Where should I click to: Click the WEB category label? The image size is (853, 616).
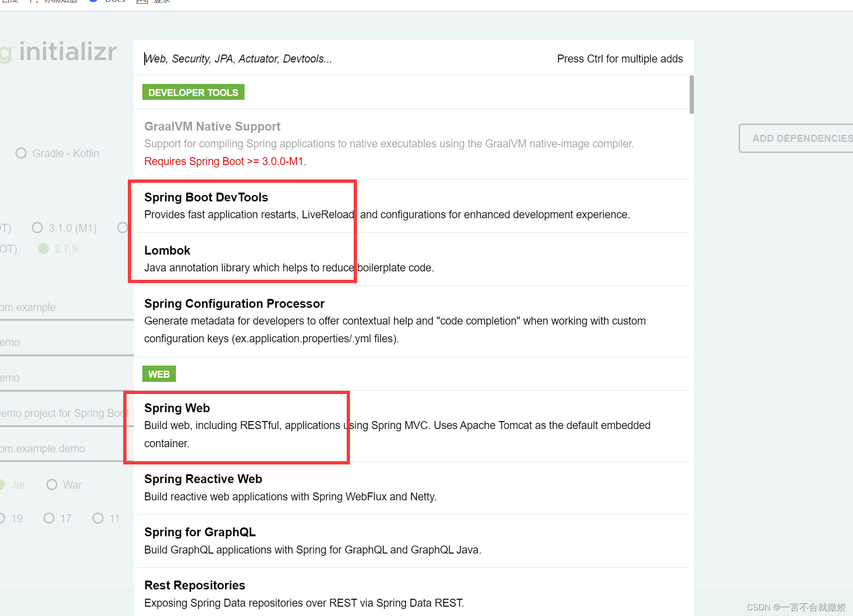[x=159, y=374]
